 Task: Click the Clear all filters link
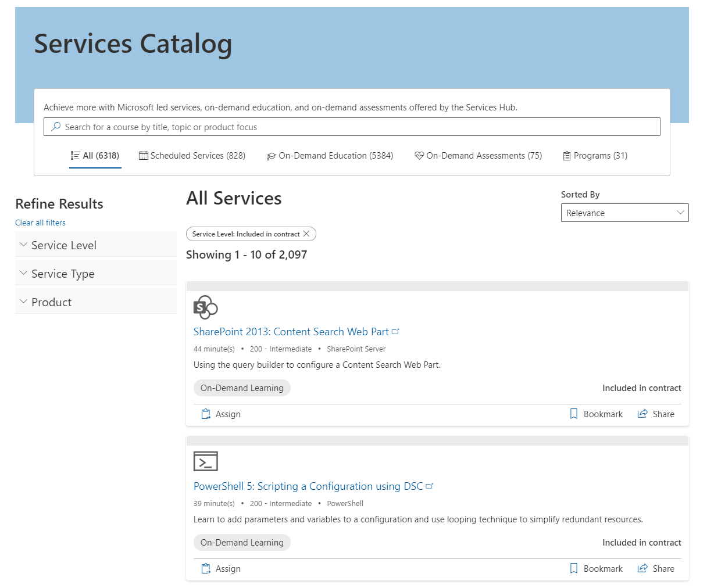[40, 223]
